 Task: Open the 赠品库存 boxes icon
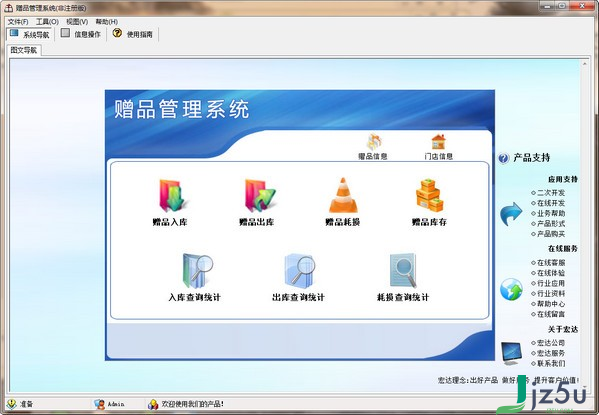[x=429, y=196]
